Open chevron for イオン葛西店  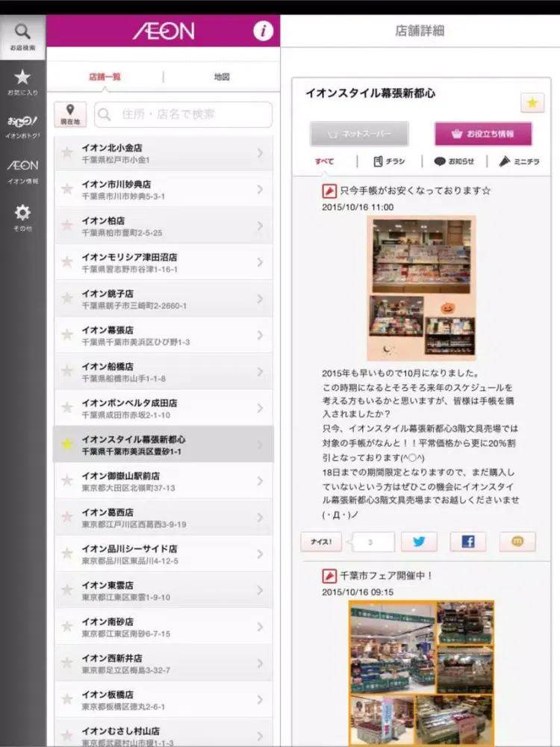[260, 518]
